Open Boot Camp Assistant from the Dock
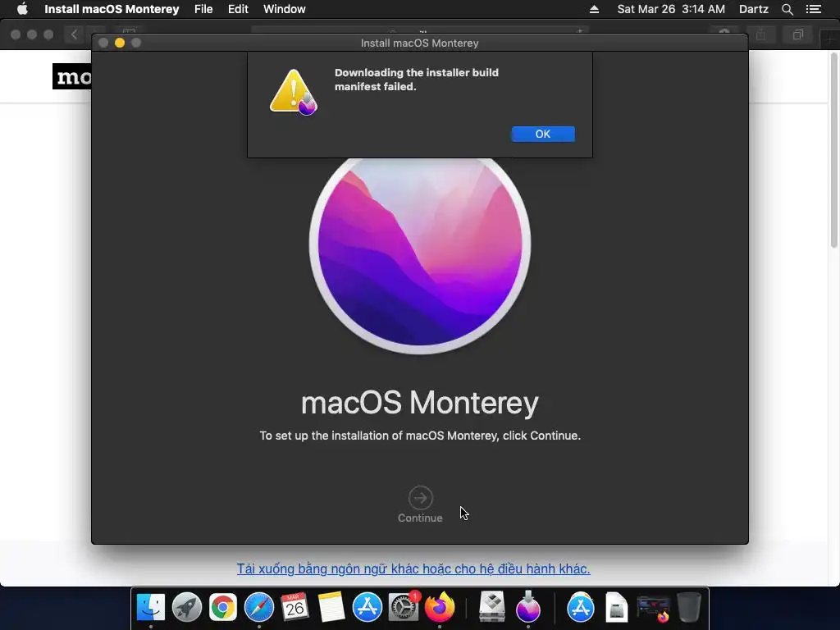 (x=492, y=607)
